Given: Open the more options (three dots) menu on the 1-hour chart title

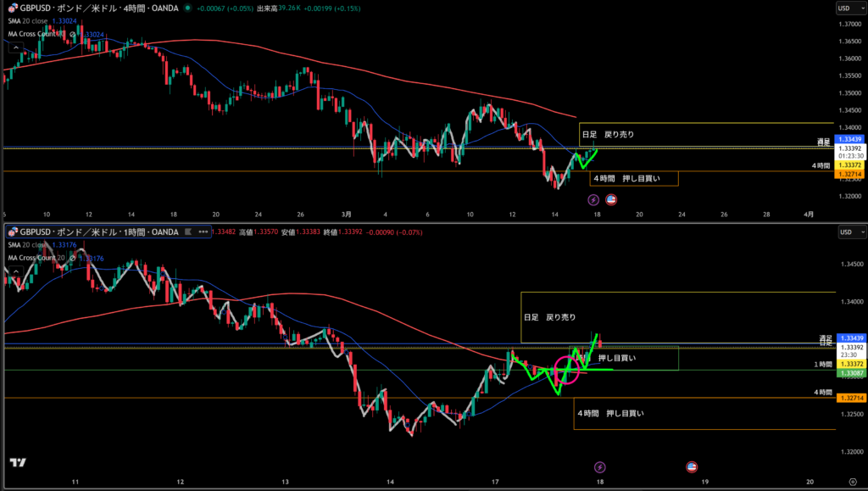Looking at the screenshot, I should 203,232.
